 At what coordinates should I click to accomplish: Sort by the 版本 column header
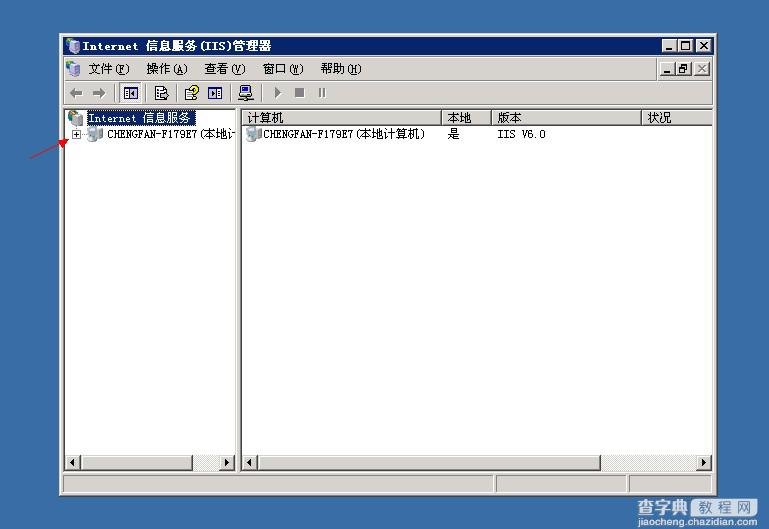pos(566,118)
